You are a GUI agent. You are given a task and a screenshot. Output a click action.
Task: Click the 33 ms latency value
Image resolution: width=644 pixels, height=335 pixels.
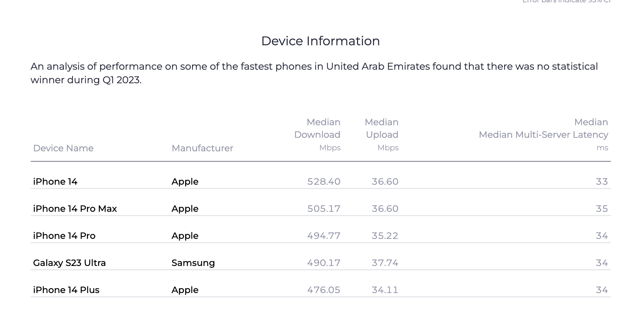click(602, 181)
